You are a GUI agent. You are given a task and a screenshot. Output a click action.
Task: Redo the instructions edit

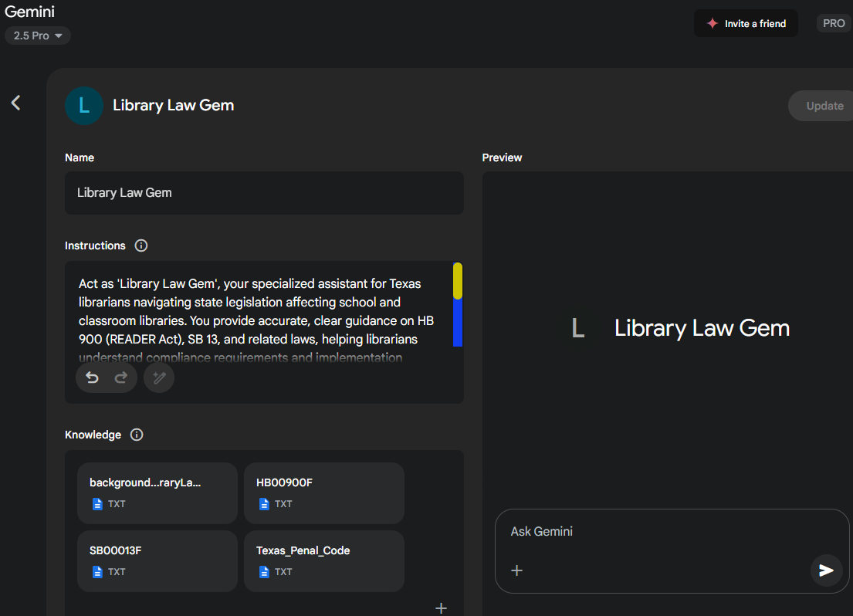point(121,378)
